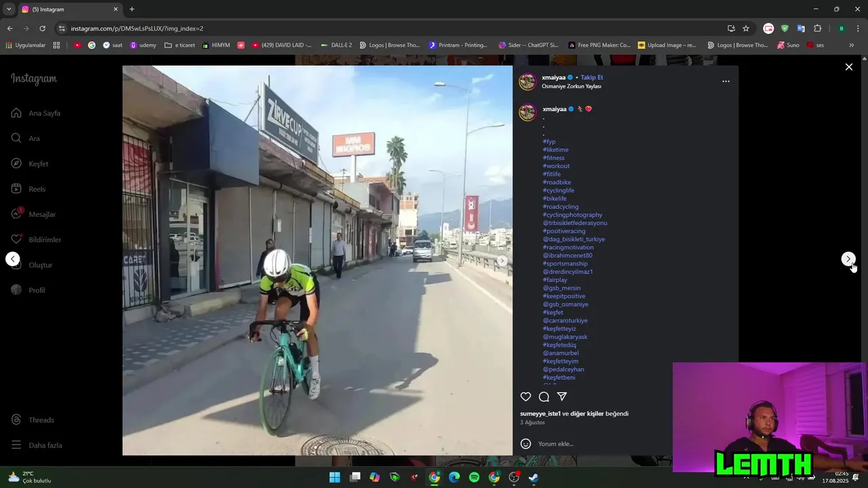This screenshot has width=868, height=488.
Task: Open the @pedalceyhan mention
Action: coord(563,369)
